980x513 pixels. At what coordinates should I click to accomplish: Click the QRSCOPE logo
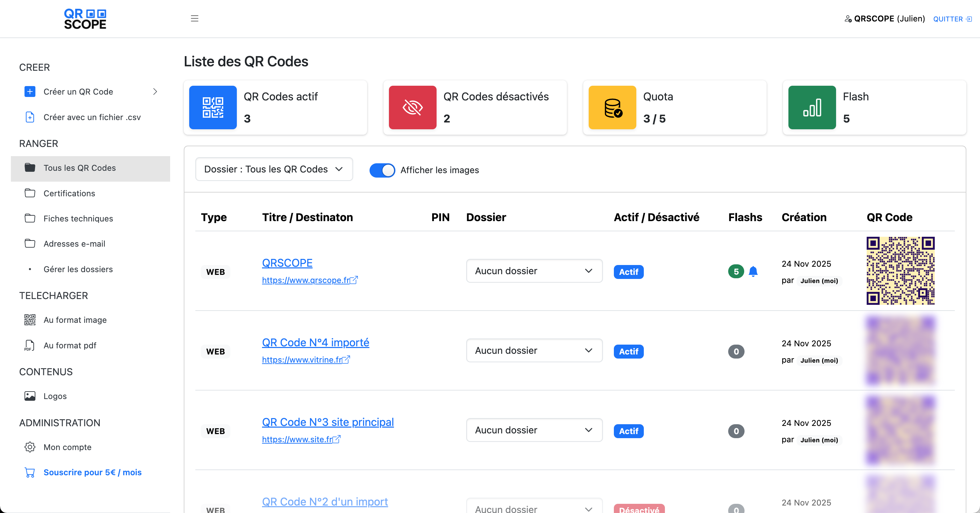pos(85,19)
